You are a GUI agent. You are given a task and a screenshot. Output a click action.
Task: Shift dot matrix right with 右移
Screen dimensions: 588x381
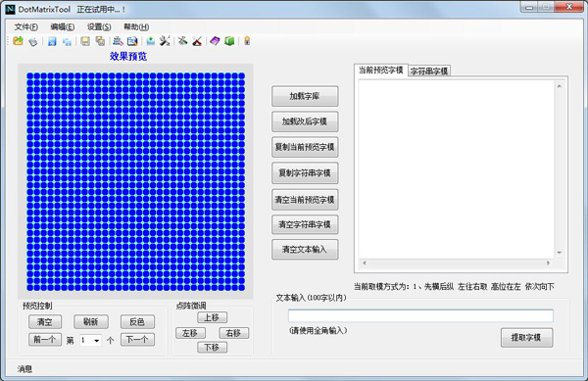(x=233, y=333)
